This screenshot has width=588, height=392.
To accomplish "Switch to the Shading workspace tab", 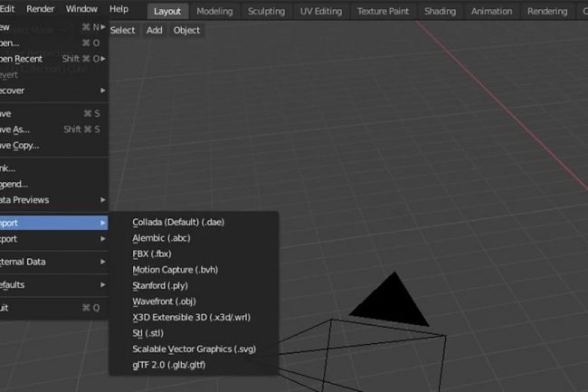I will click(x=440, y=12).
